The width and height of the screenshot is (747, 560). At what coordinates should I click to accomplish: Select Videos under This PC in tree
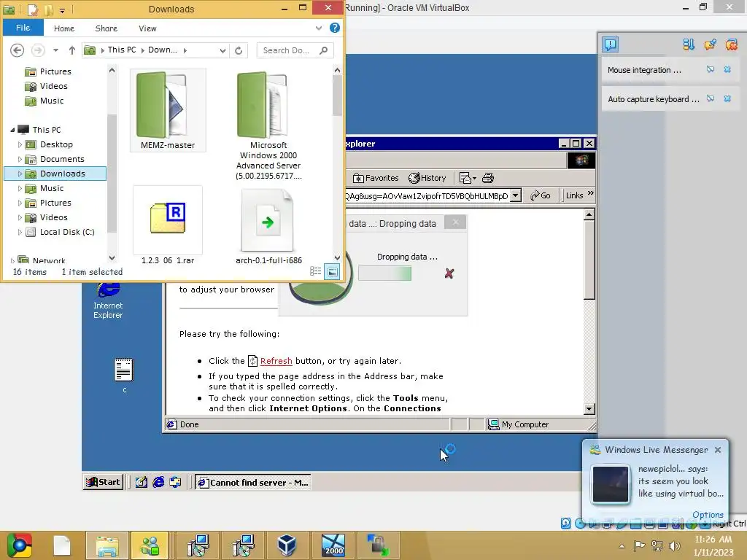54,217
